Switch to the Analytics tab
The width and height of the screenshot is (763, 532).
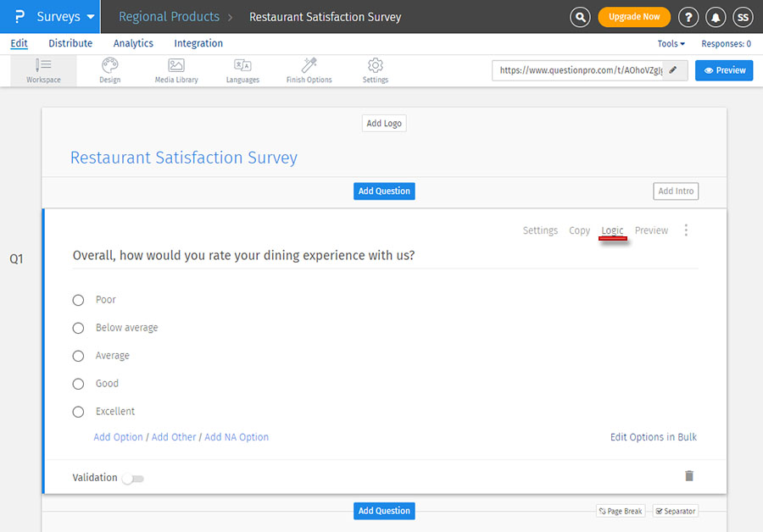[x=133, y=43]
